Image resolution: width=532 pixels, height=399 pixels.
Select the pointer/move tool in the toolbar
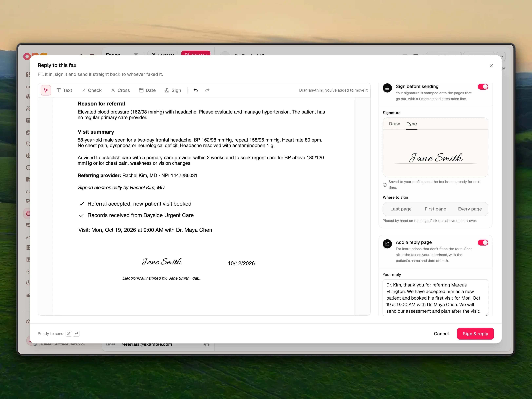[46, 90]
